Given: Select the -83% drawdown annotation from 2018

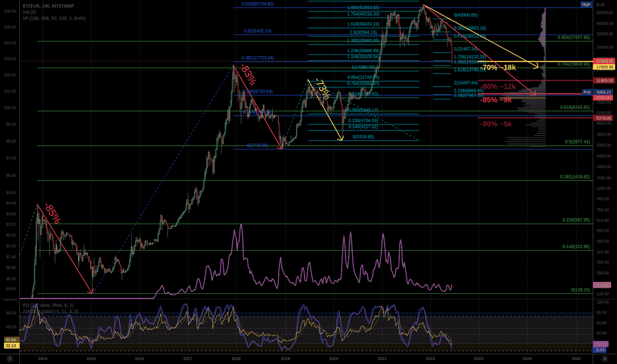Looking at the screenshot, I should click(248, 74).
